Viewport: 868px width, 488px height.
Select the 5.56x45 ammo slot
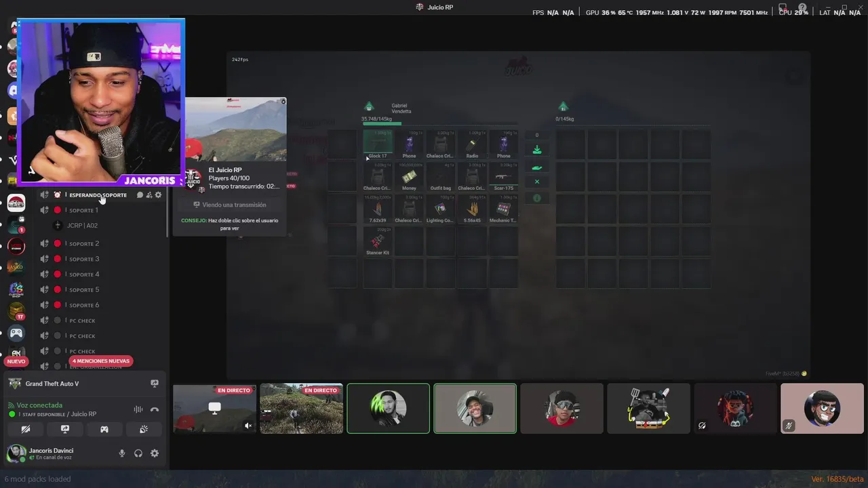pos(472,209)
